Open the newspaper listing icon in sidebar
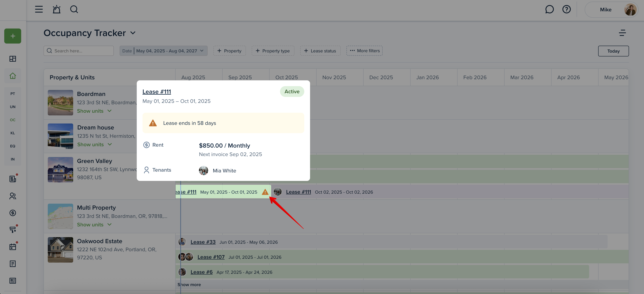Image resolution: width=644 pixels, height=294 pixels. pos(13,281)
